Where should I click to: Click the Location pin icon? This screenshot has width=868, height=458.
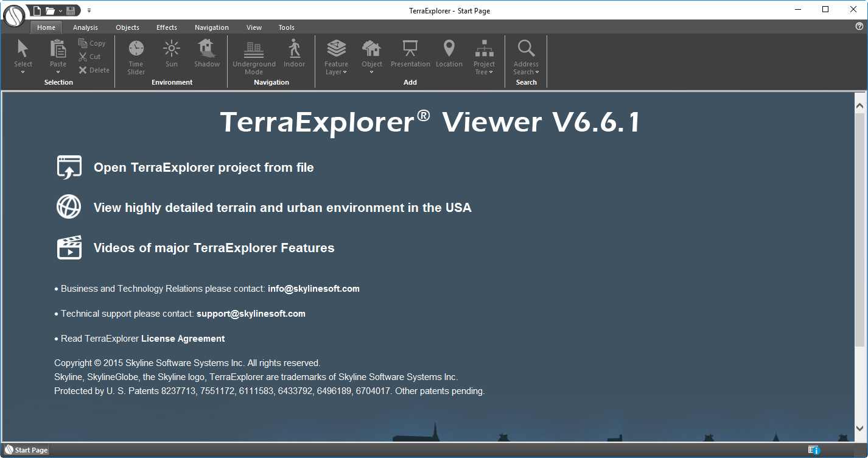[449, 49]
